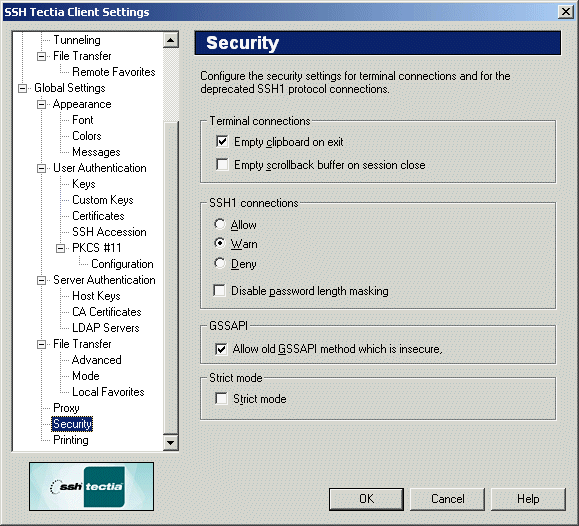The image size is (579, 526).
Task: Close the SSH Tectia Client Settings dialog
Action: 566,12
